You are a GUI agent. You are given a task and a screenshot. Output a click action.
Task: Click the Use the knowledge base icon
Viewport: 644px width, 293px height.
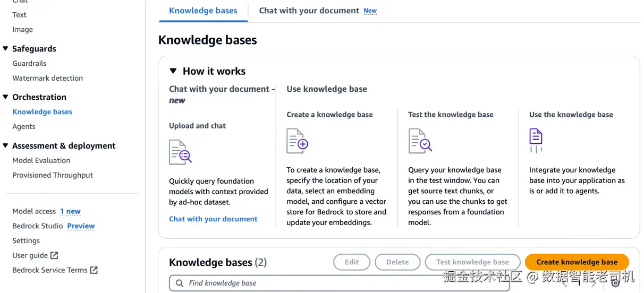click(x=536, y=141)
